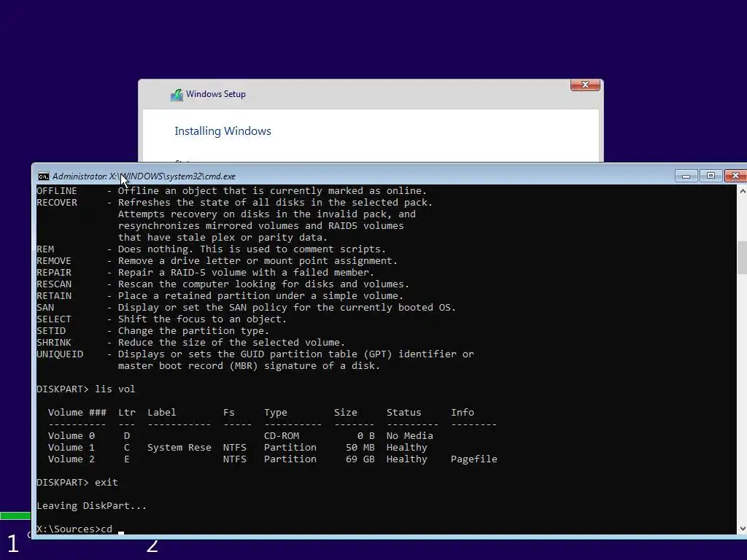The image size is (747, 560).
Task: Click the '50 MB' size value
Action: pyautogui.click(x=360, y=448)
